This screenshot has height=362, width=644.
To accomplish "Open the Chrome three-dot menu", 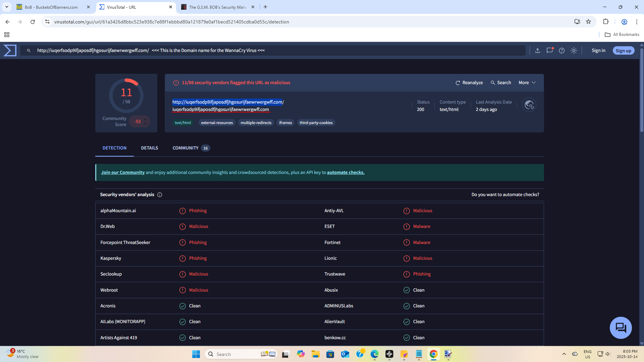I will point(637,22).
